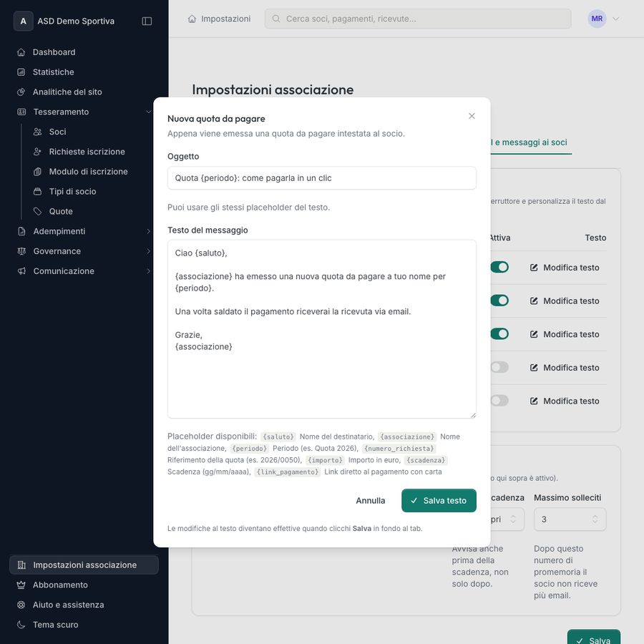Click the textarea resize handle

[473, 415]
